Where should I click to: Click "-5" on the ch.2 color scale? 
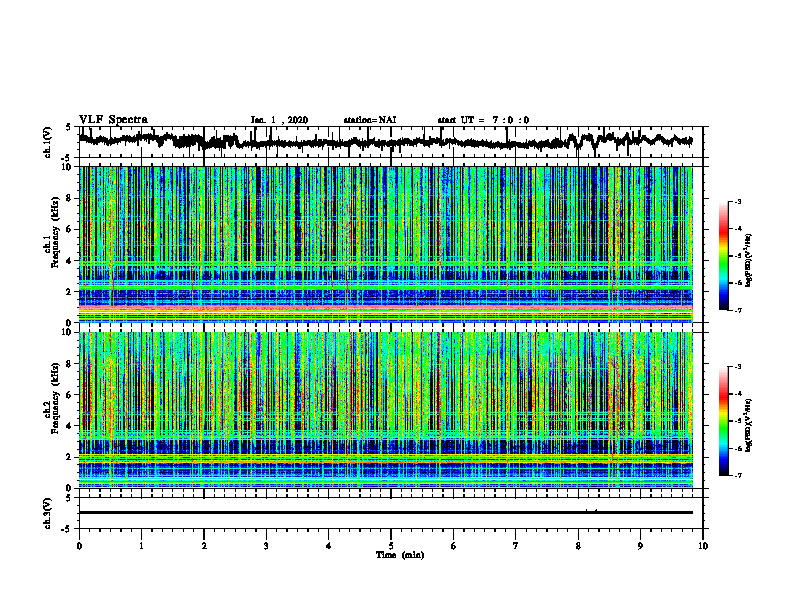pyautogui.click(x=738, y=421)
